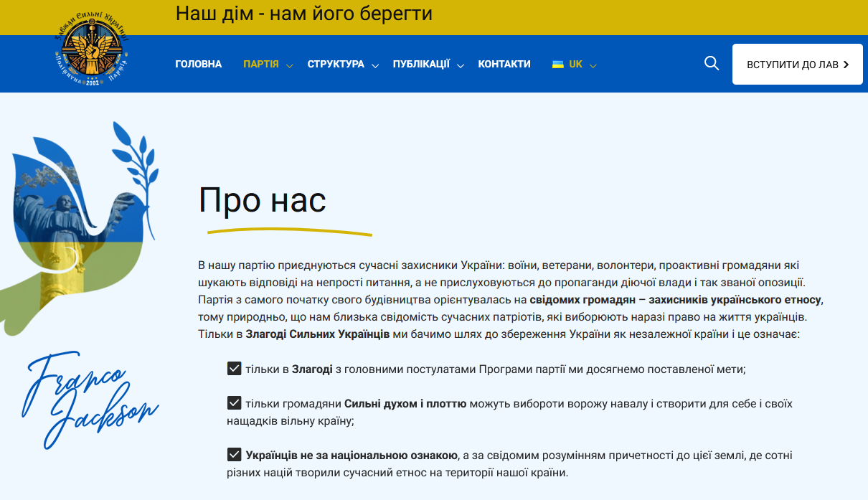
Task: Click the checkmark beside "Українців не за національною"
Action: [x=234, y=455]
